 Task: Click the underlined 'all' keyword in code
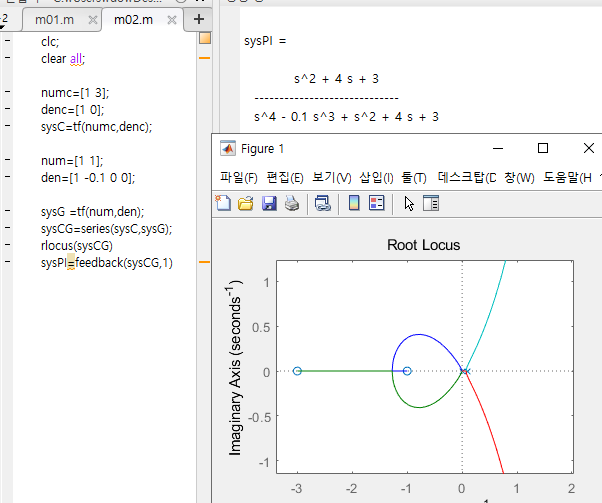[76, 59]
